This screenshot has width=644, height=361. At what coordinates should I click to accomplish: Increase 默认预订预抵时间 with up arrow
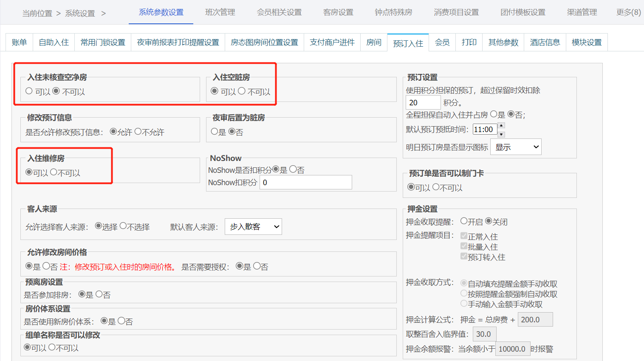(x=501, y=125)
